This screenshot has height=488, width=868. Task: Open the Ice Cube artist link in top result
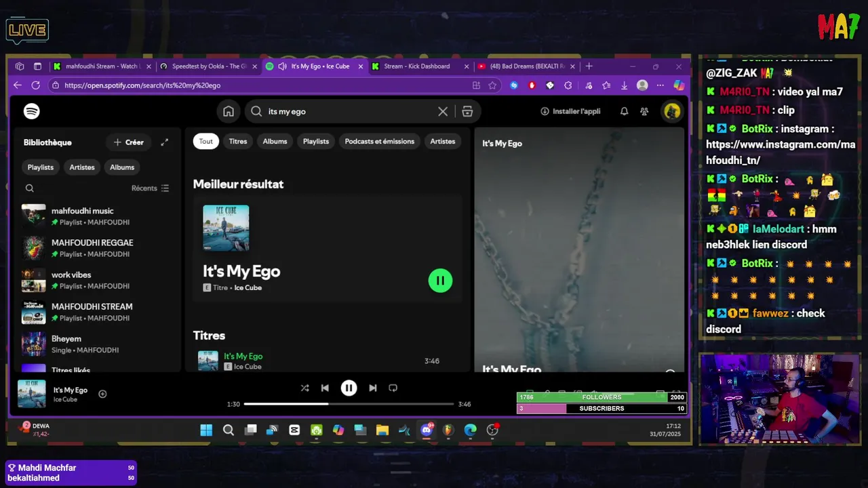tap(248, 288)
